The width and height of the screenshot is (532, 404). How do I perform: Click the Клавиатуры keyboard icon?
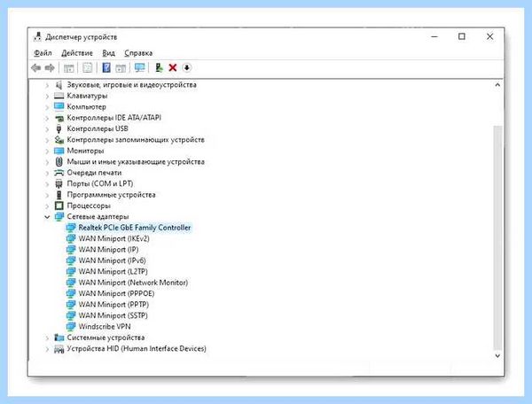[x=59, y=96]
